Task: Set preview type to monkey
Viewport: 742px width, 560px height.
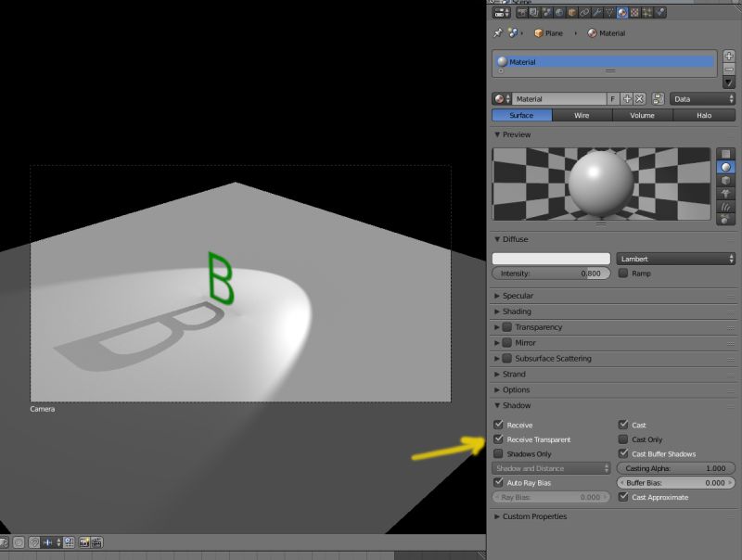Action: (725, 194)
